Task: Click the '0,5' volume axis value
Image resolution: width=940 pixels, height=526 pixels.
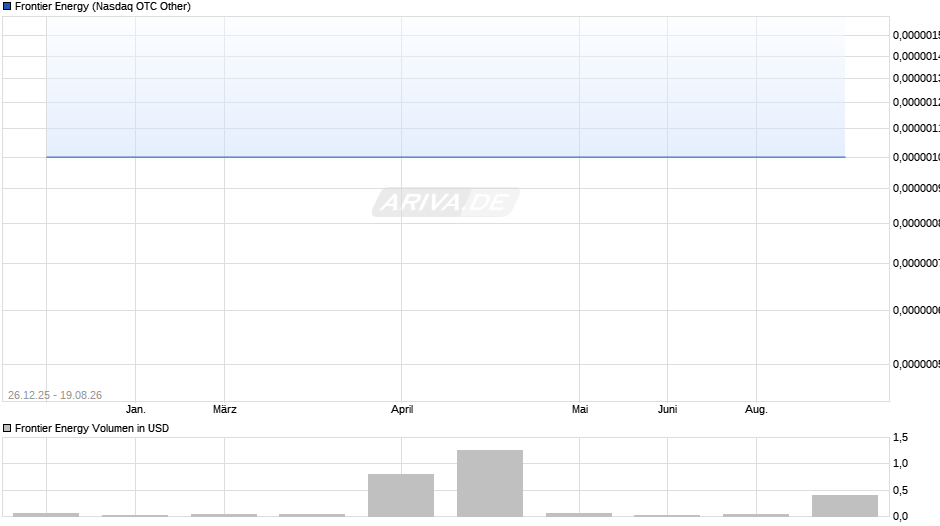Action: point(900,491)
